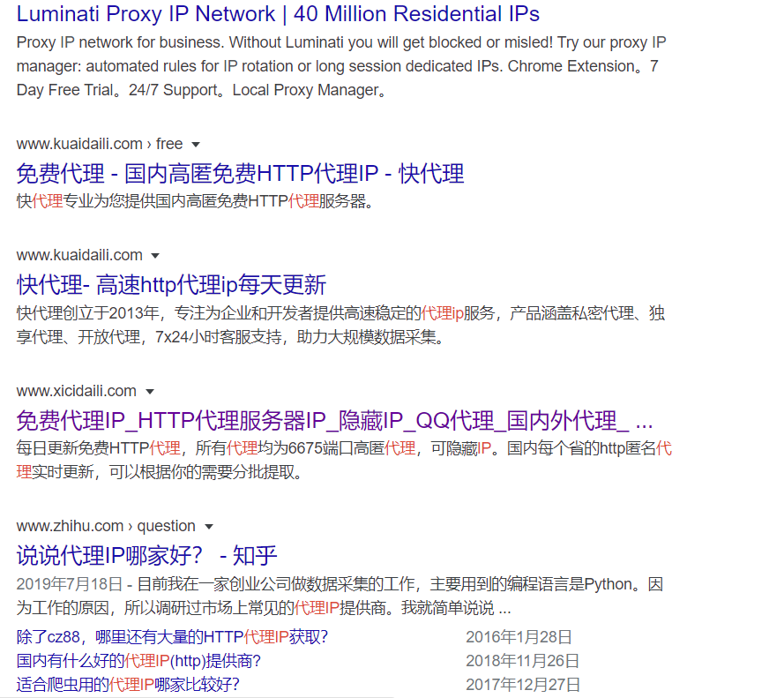Click the www.zhihu.com › question URL text

coord(106,526)
